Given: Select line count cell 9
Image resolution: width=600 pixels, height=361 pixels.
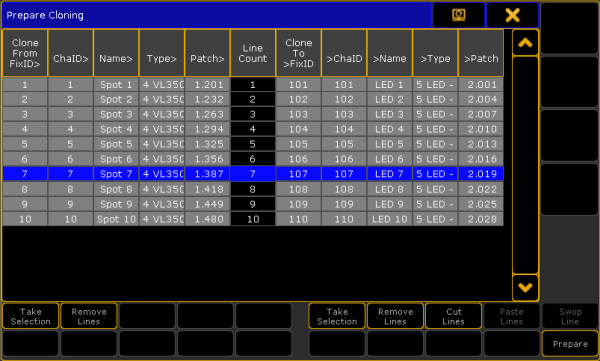Looking at the screenshot, I should 253,204.
